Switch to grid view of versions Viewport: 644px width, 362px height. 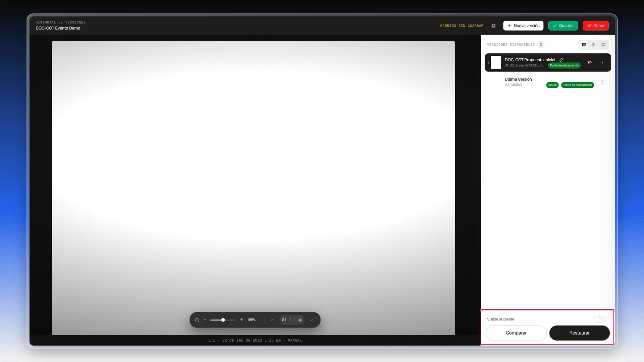click(594, 45)
